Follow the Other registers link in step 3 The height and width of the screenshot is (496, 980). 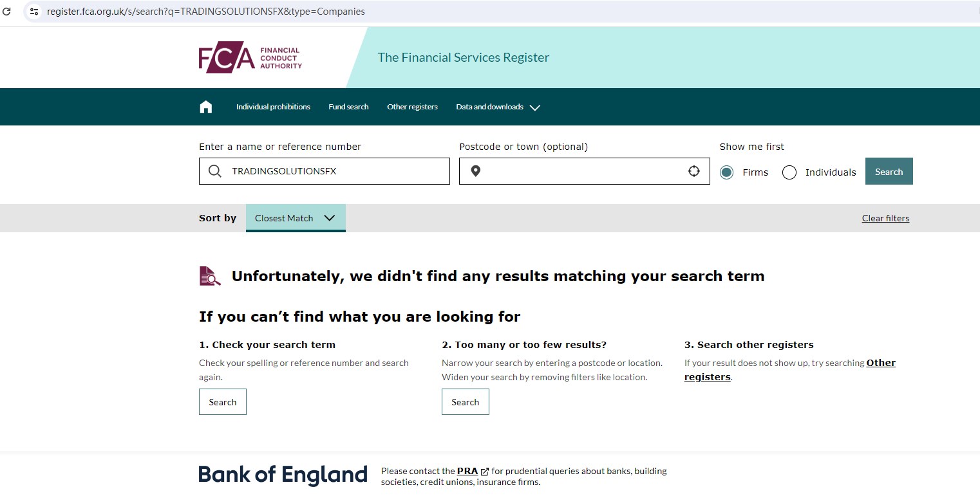tap(881, 363)
